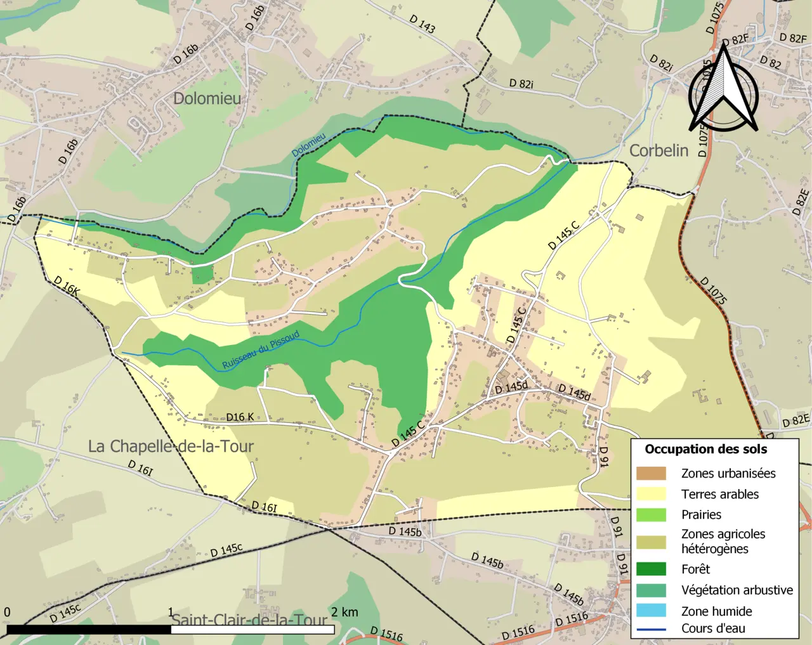Screen dimensions: 812x645
Task: Click the Occupation des sols legend title
Action: coord(706,449)
